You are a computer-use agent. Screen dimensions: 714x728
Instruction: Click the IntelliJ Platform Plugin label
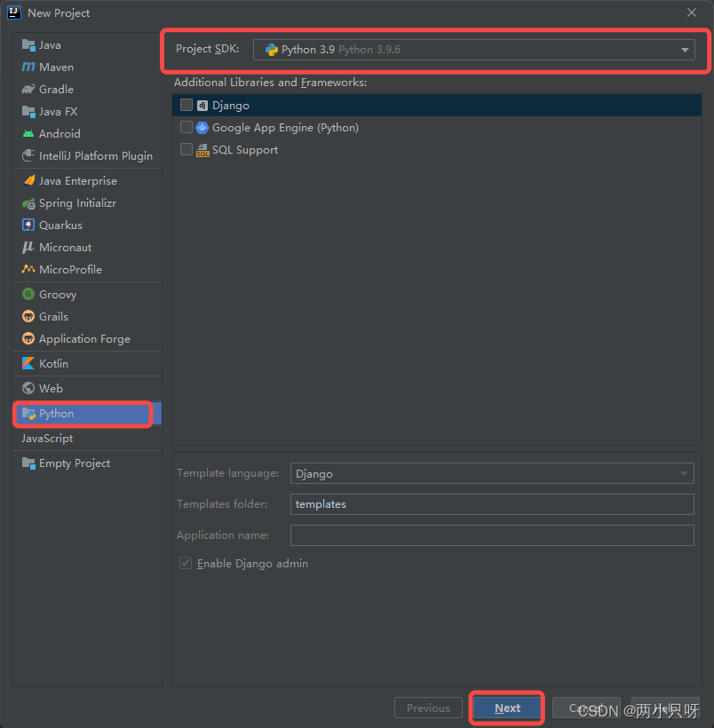point(96,156)
